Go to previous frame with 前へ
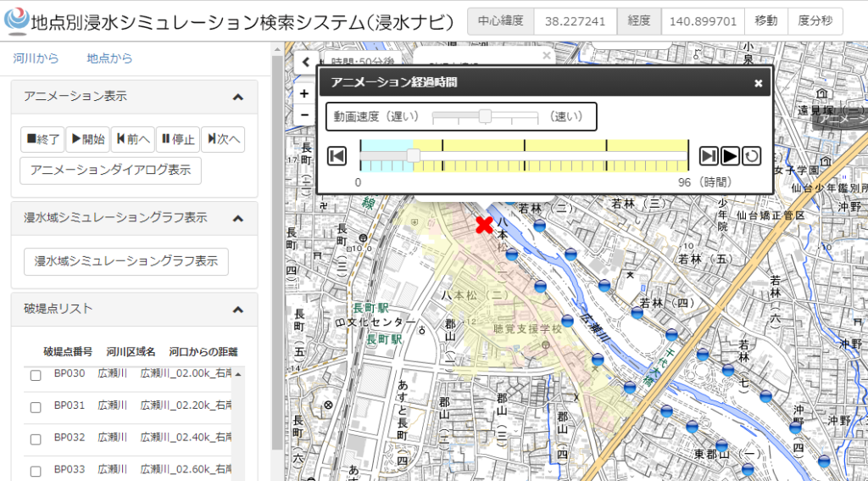 click(x=133, y=139)
